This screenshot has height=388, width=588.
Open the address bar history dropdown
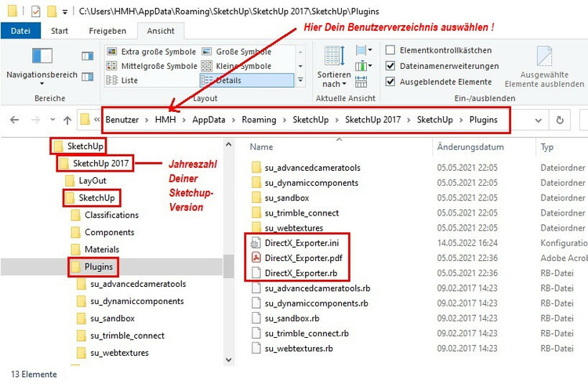pyautogui.click(x=538, y=121)
